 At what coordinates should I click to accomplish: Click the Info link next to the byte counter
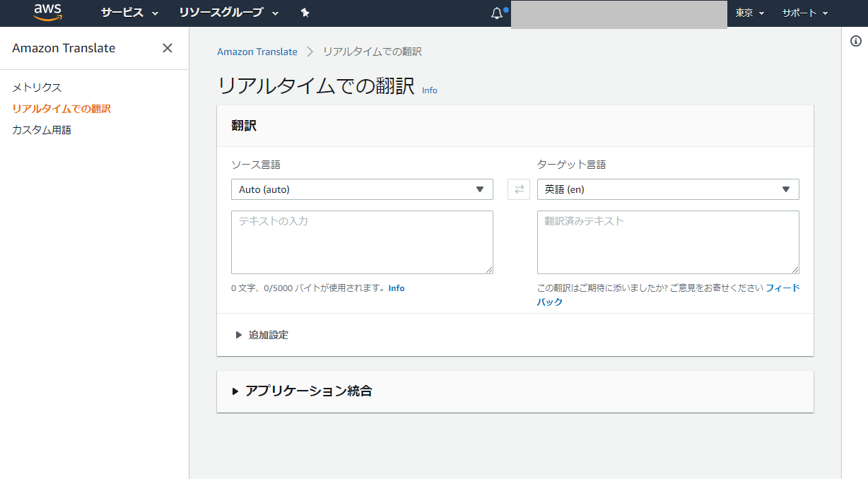(x=397, y=288)
